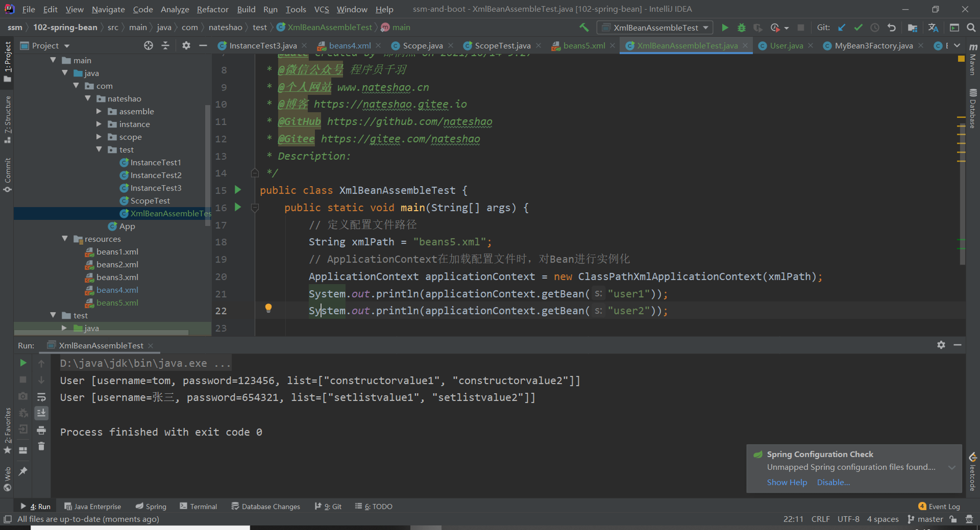Switch to the beans5.xml editor tab
Image resolution: width=980 pixels, height=530 pixels.
[584, 46]
